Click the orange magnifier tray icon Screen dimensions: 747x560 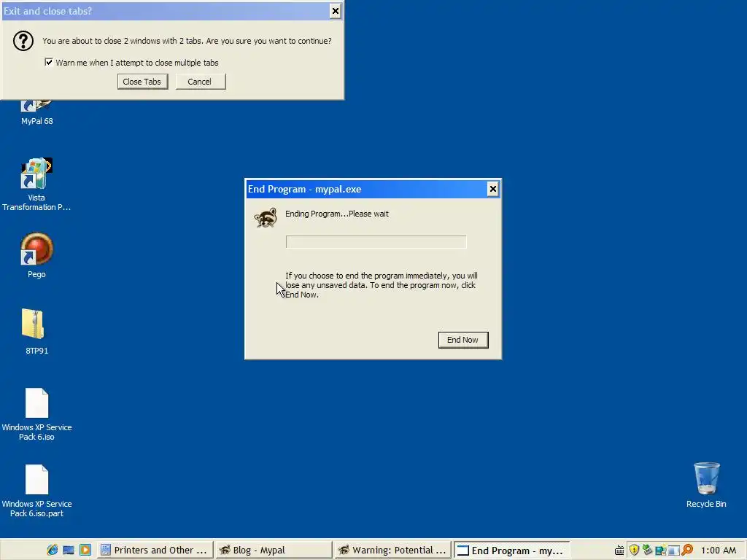(687, 550)
